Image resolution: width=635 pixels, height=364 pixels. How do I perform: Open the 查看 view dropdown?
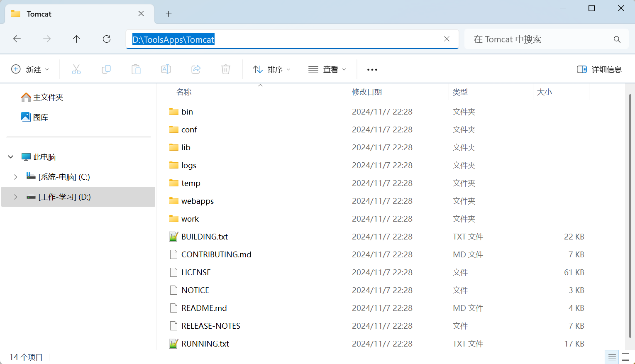327,69
